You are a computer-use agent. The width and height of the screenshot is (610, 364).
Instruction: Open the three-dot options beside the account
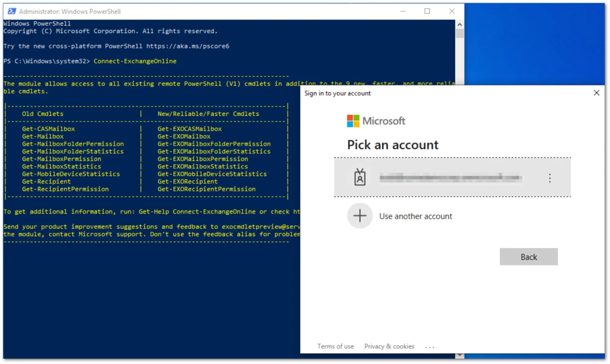pyautogui.click(x=550, y=178)
